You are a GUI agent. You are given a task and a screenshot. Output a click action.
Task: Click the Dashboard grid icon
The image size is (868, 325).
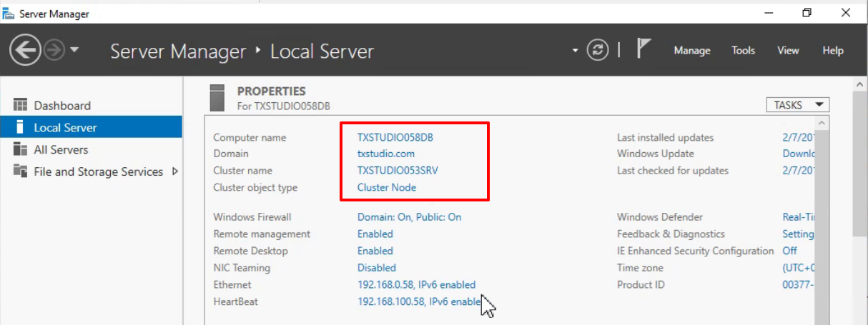(x=20, y=105)
